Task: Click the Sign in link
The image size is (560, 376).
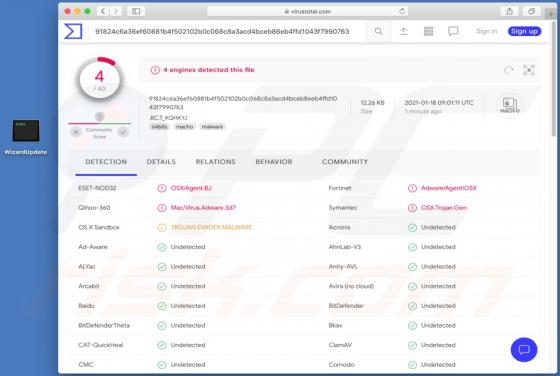Action: (x=486, y=31)
